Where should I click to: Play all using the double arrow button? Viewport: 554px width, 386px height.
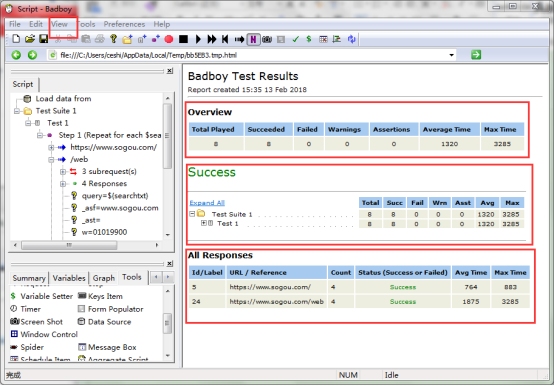tap(212, 39)
